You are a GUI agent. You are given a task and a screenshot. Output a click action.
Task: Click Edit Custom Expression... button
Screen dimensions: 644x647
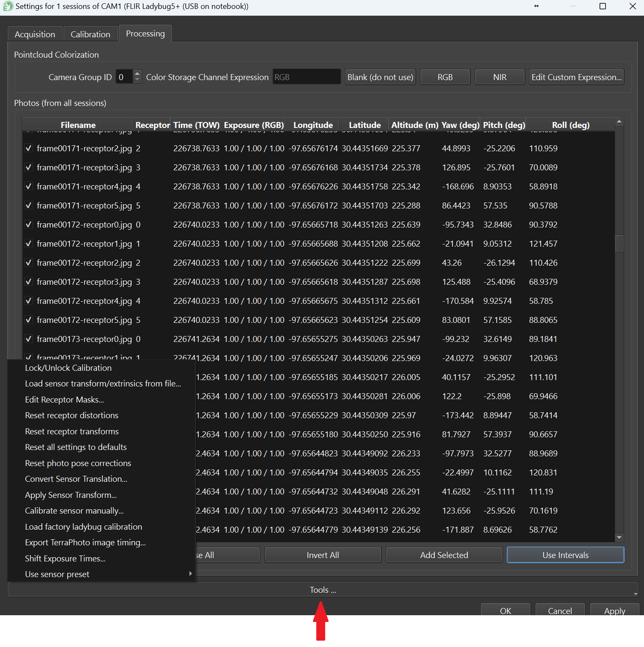(576, 77)
